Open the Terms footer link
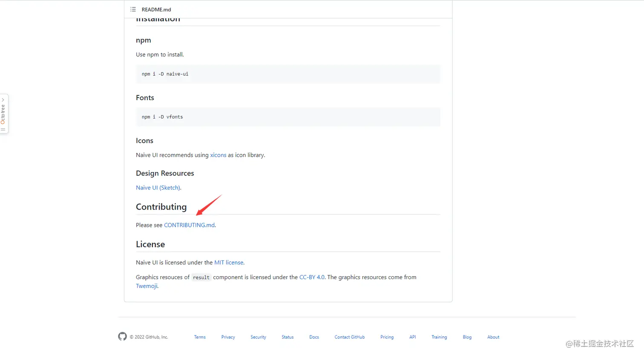 tap(200, 337)
